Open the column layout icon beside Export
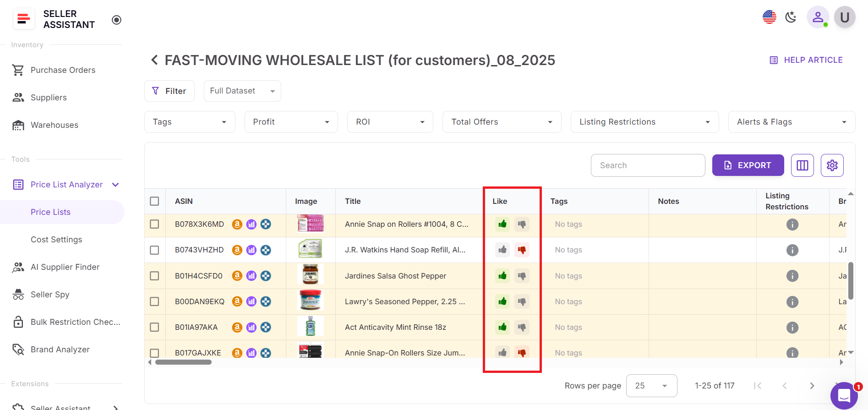This screenshot has width=868, height=410. pyautogui.click(x=802, y=165)
